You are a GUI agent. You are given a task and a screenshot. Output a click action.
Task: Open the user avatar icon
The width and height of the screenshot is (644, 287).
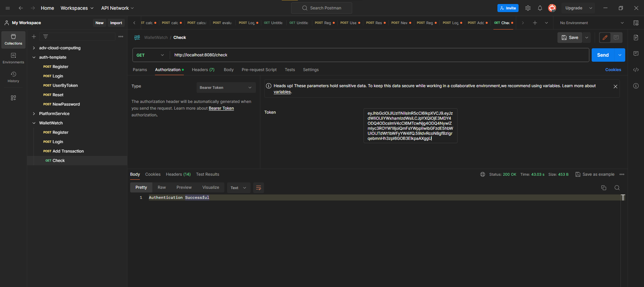click(552, 8)
